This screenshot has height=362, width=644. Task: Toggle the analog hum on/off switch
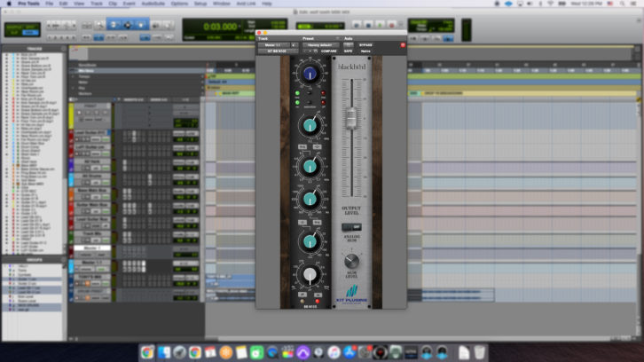tap(351, 227)
